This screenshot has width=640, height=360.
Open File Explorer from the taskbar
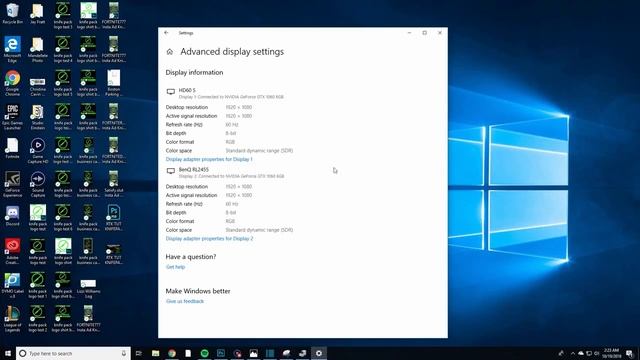click(x=156, y=353)
